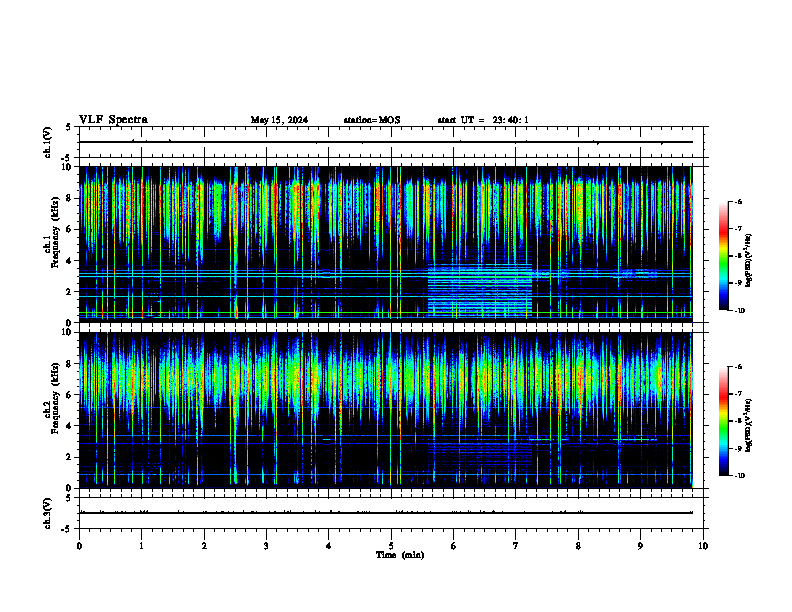Click the date 'May 15, 2024'
The image size is (792, 612).
(279, 120)
